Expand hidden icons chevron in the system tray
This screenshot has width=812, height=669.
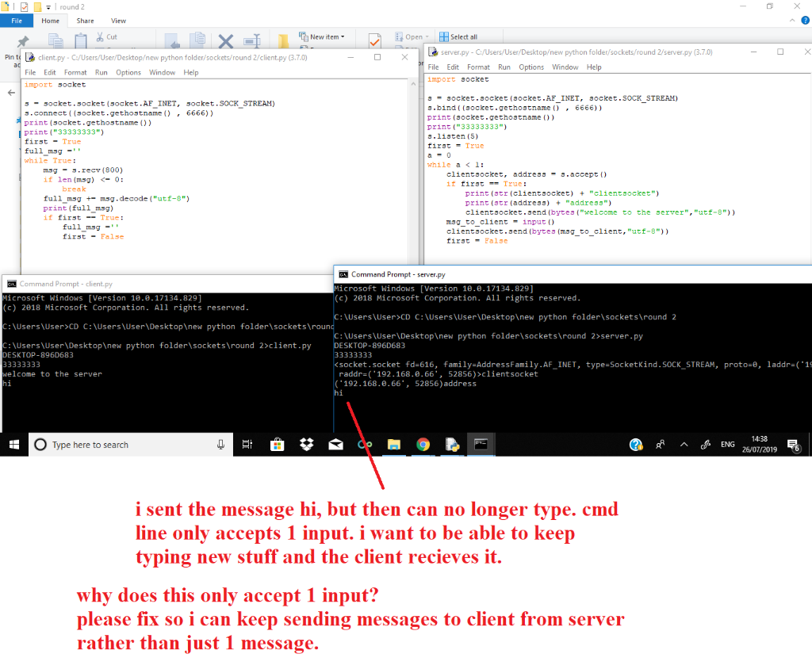coord(684,445)
